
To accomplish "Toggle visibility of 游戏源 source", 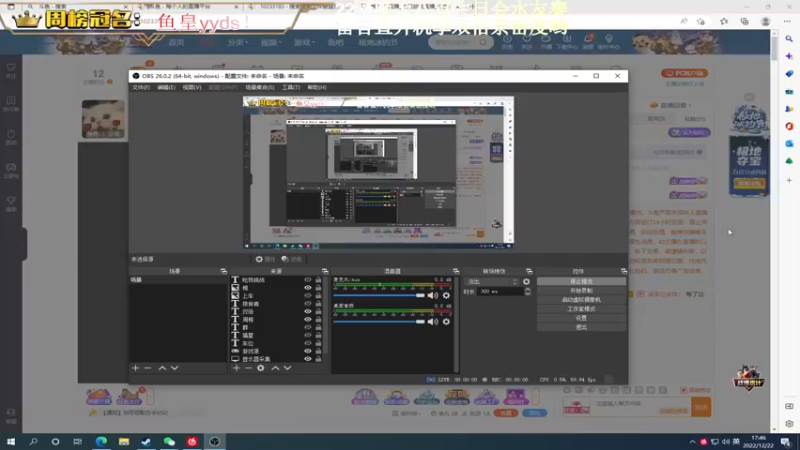I will pos(308,351).
